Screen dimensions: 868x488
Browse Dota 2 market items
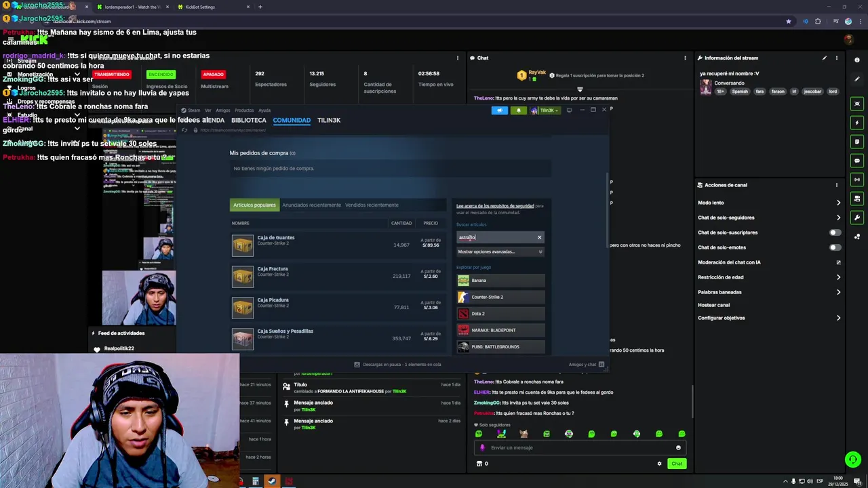(500, 314)
